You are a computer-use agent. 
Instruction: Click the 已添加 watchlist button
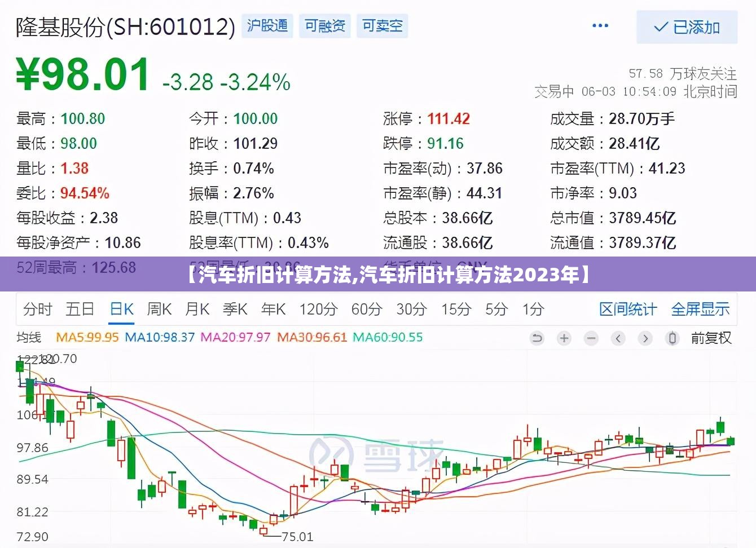(x=687, y=27)
